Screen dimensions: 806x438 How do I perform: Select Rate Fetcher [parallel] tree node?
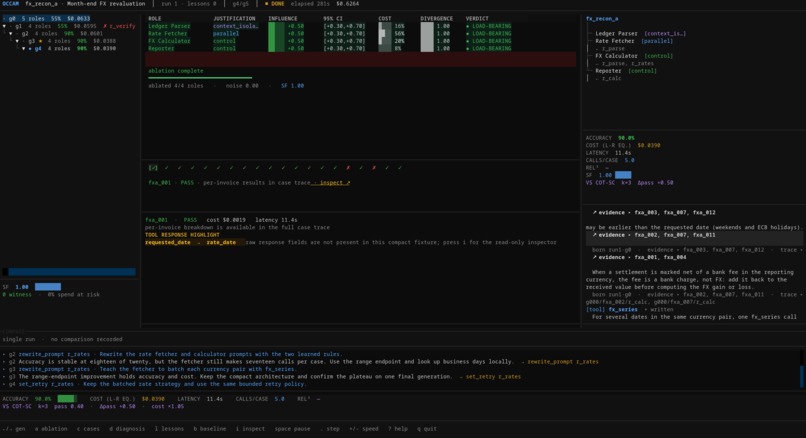coord(633,41)
